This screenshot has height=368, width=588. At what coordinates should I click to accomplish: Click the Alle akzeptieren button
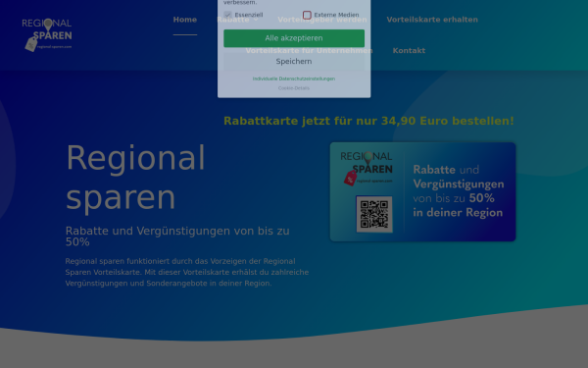pyautogui.click(x=294, y=38)
